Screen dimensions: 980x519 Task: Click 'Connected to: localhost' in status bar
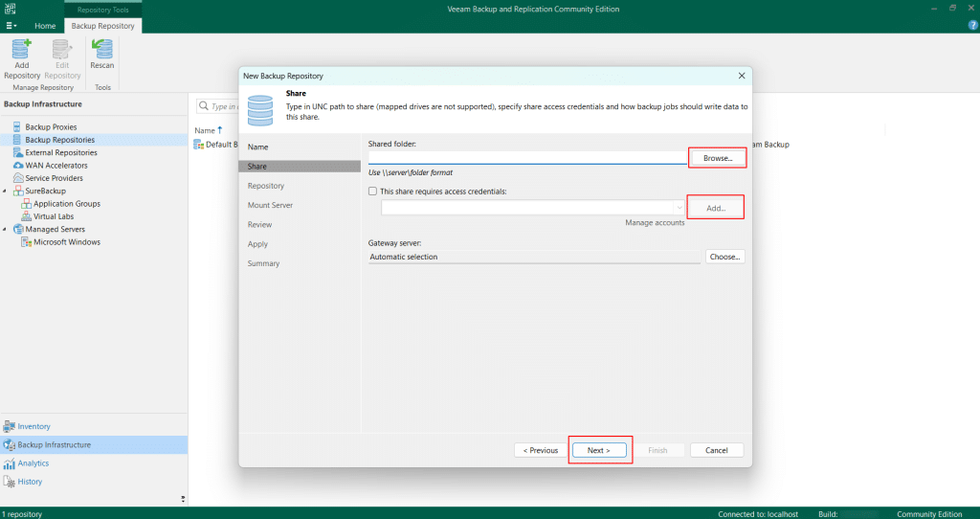pos(758,514)
